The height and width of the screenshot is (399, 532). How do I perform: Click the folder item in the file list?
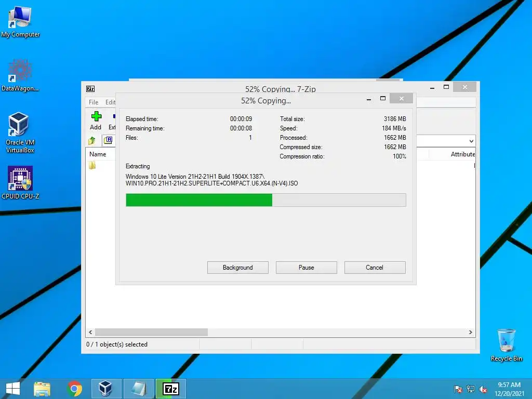pos(92,166)
